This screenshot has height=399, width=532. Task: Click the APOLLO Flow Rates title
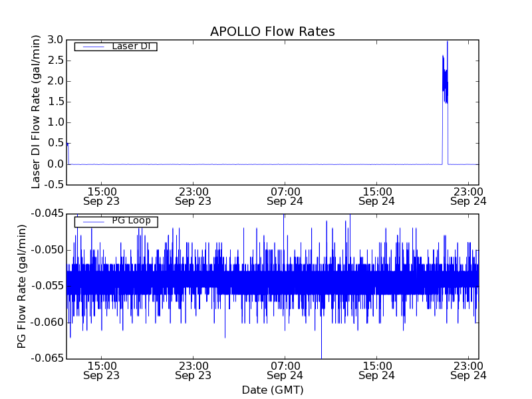click(x=273, y=31)
